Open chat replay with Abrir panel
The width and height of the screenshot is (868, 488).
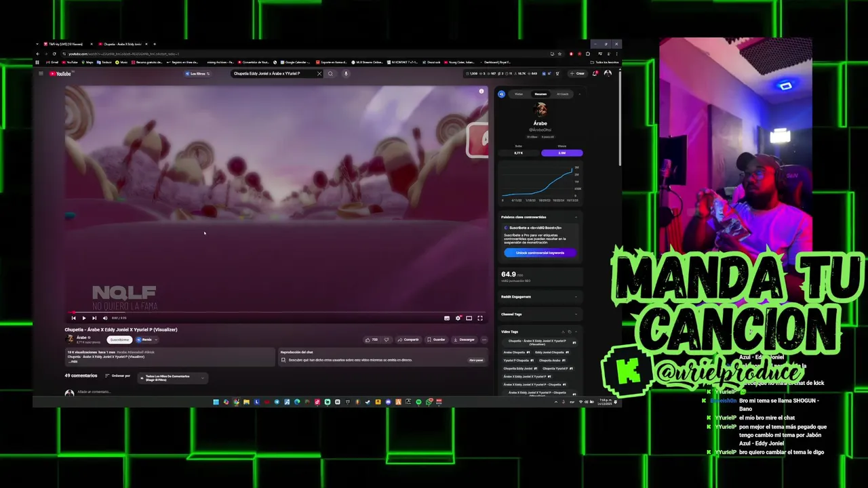[476, 360]
